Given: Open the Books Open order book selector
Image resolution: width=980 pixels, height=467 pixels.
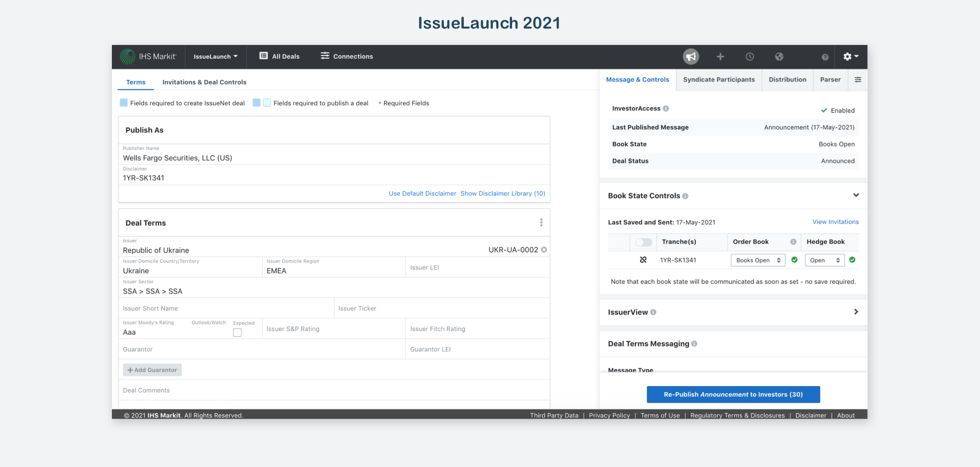Looking at the screenshot, I should tap(758, 260).
